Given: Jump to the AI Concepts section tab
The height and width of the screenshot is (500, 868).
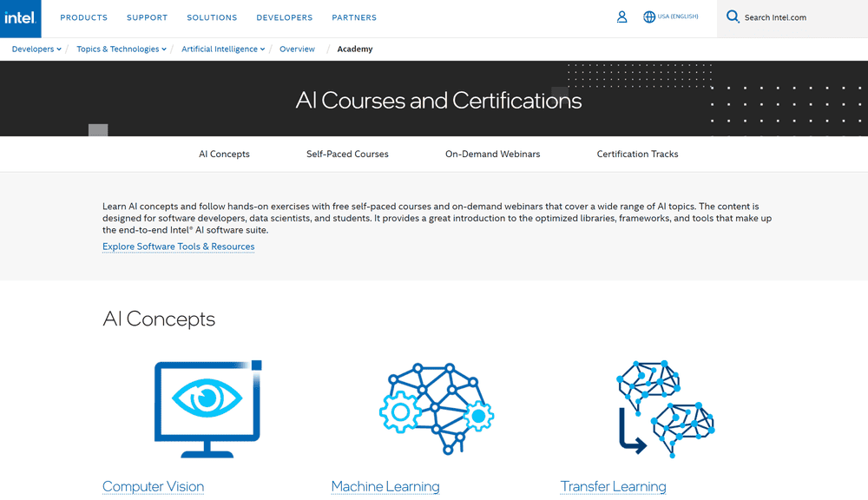Looking at the screenshot, I should (224, 154).
